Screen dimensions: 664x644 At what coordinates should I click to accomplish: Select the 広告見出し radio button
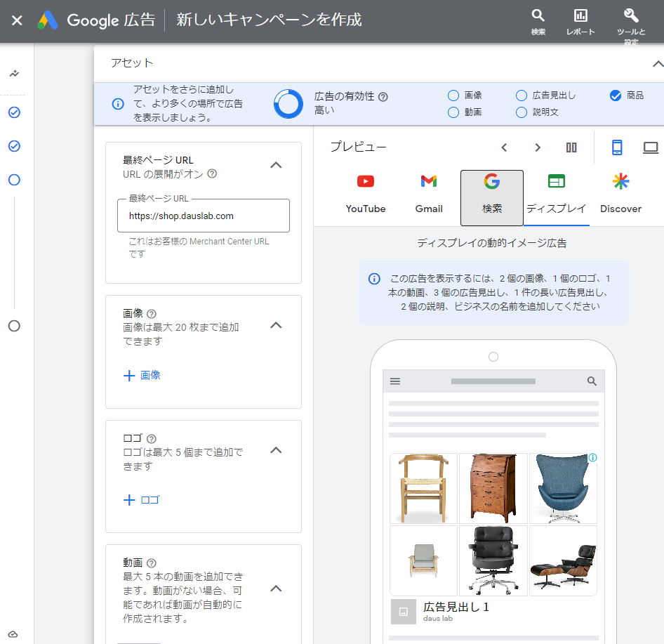click(521, 95)
